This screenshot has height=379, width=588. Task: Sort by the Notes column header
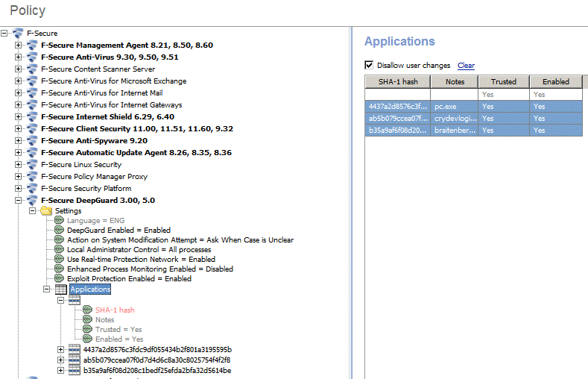[455, 82]
